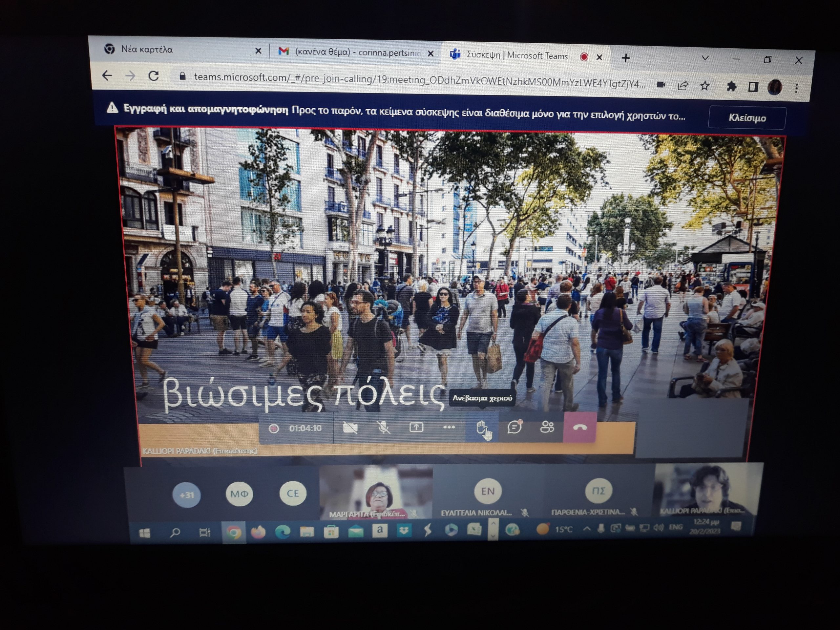Select the CE participant avatar

pos(292,493)
